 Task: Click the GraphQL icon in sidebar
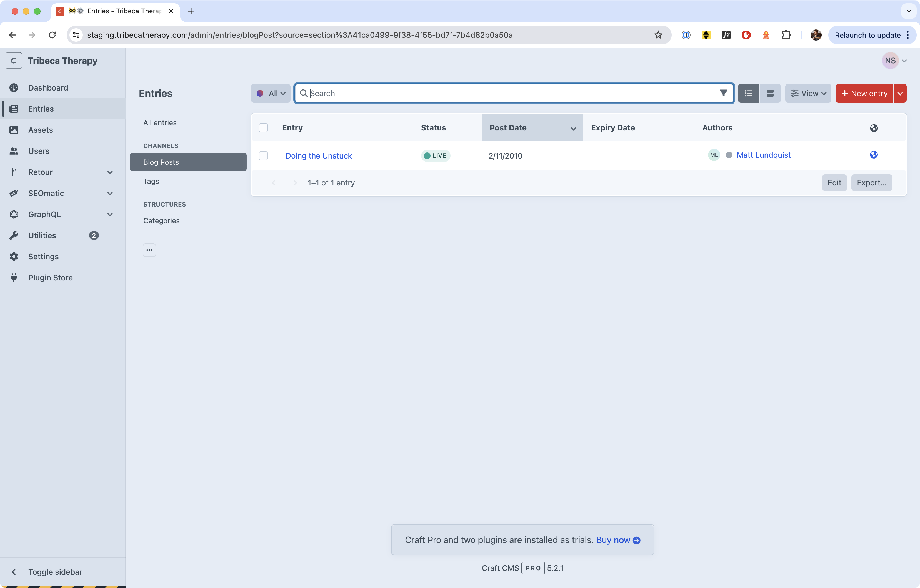[14, 214]
